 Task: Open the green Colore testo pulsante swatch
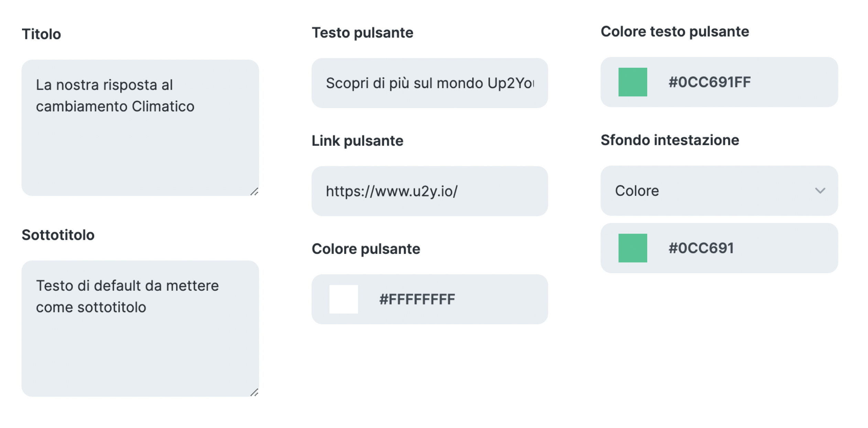coord(632,82)
